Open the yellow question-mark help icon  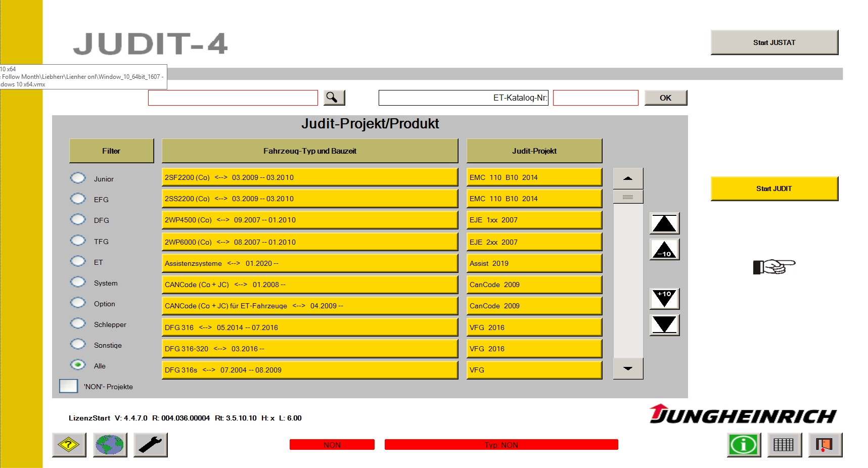point(69,445)
